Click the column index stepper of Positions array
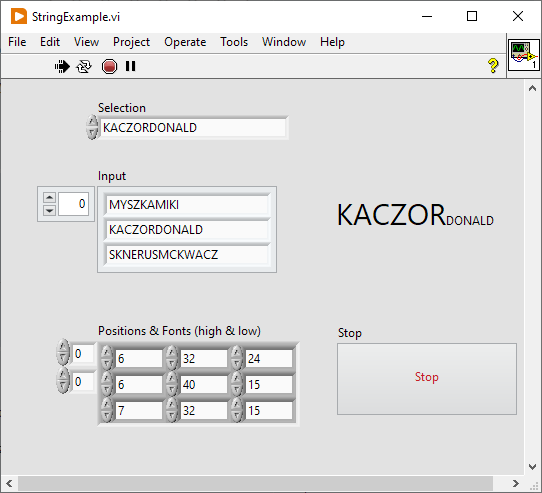Screen dimensions: 542x493 click(x=63, y=381)
